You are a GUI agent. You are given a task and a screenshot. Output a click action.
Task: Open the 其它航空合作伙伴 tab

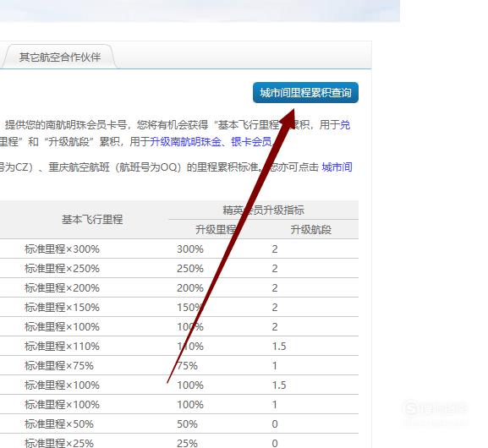point(60,57)
